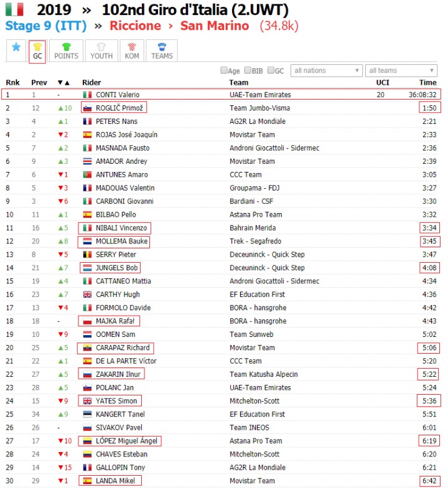This screenshot has width=448, height=492.
Task: Click the Estonian flag beside KANGERT Tanel
Action: tap(87, 414)
